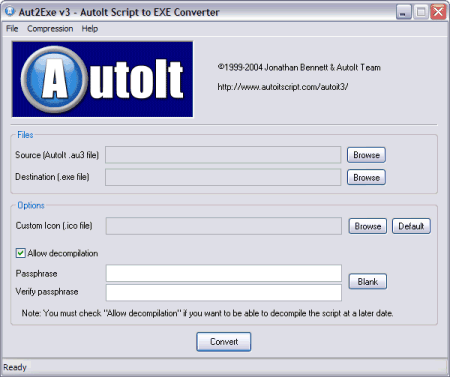Click the Aut2Exe title bar app icon
The width and height of the screenshot is (450, 377).
(x=10, y=11)
